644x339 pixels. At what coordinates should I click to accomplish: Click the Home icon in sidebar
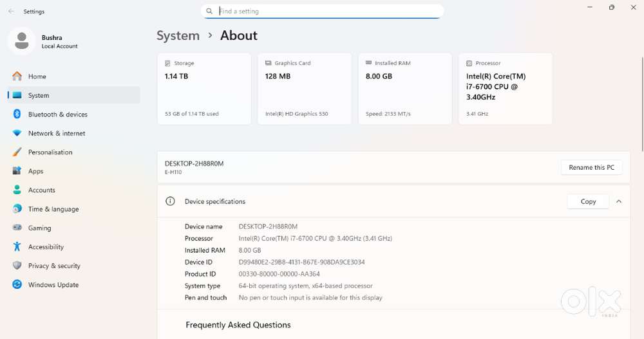pos(17,77)
